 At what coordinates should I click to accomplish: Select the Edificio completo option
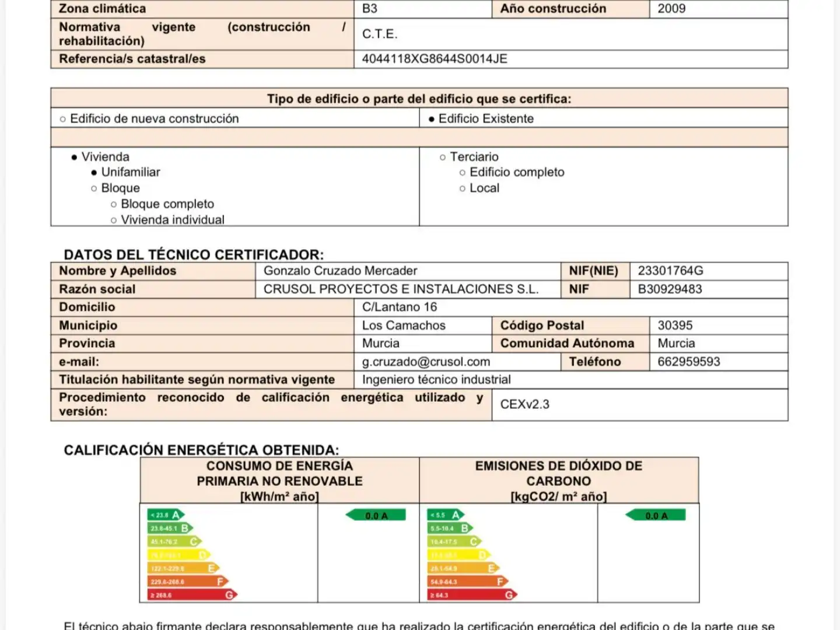coord(512,172)
